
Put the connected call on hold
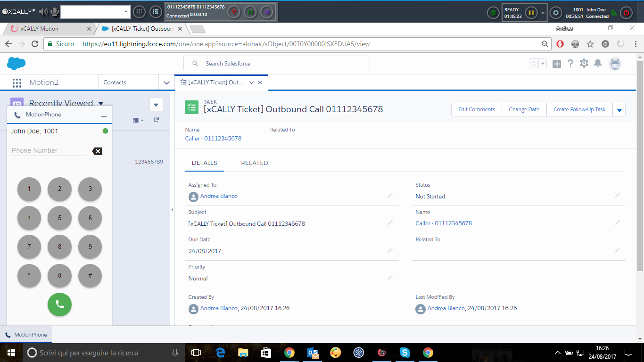click(250, 12)
